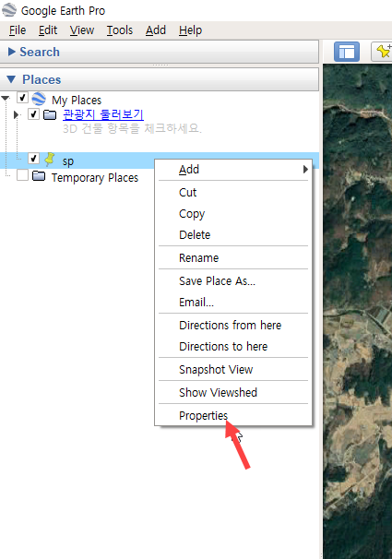Choose Rename from the context menu

[233, 257]
